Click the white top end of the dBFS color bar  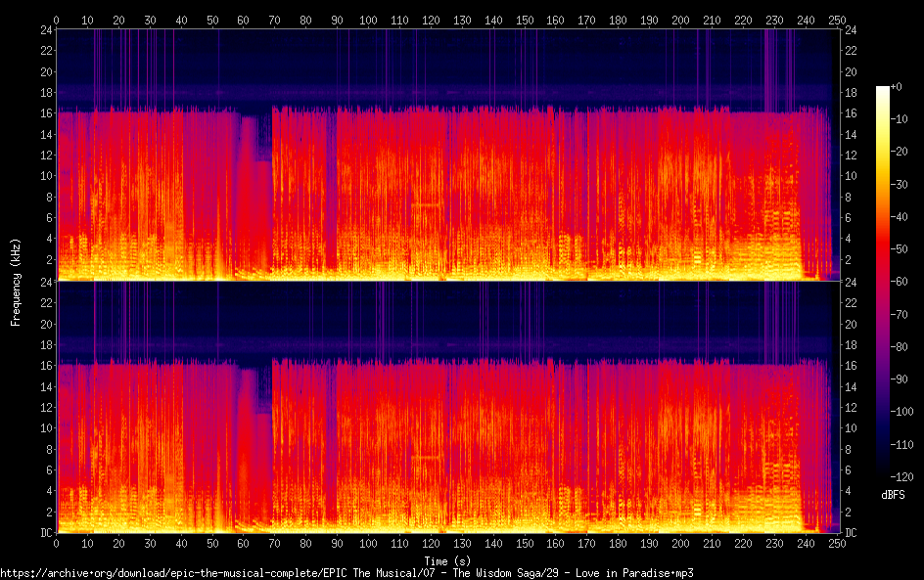tap(882, 90)
